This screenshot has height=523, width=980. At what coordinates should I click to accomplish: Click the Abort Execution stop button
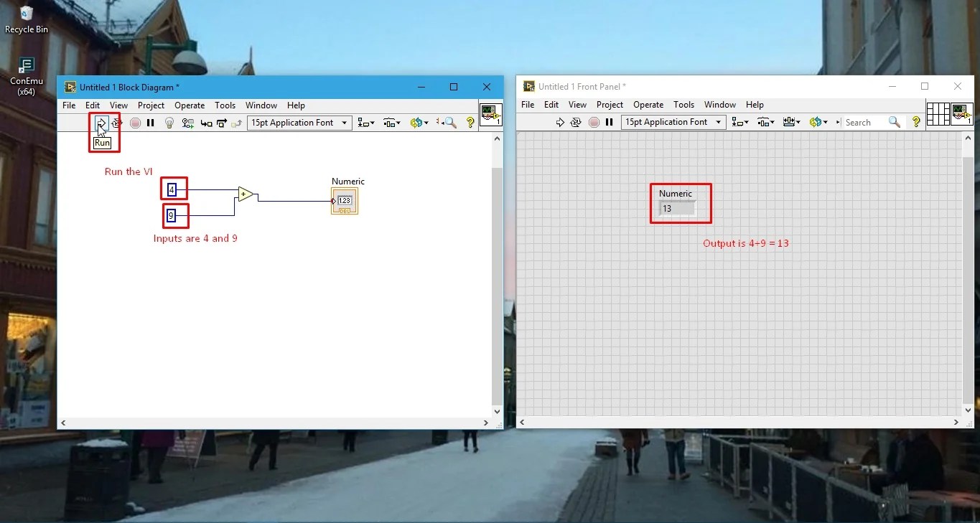pos(135,123)
